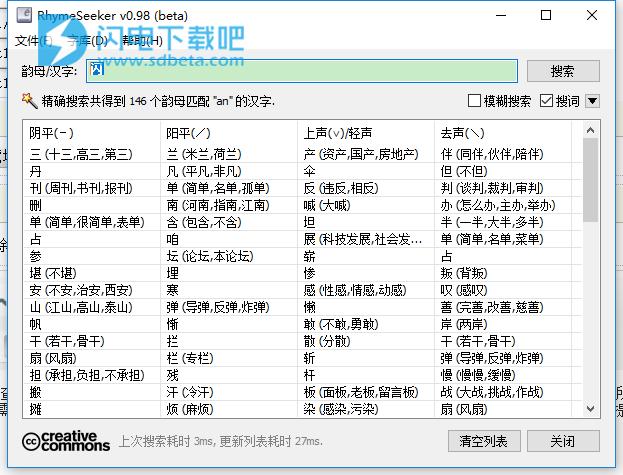This screenshot has height=475, width=623.
Task: Click the status text 上次搜索耗时 3ms
Action: pos(164,441)
